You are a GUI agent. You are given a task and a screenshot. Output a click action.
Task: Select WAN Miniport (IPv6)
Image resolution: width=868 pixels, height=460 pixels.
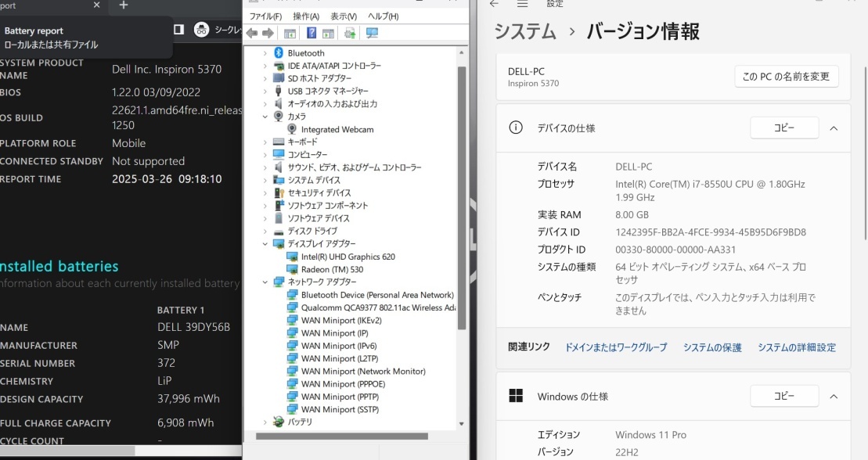tap(339, 346)
